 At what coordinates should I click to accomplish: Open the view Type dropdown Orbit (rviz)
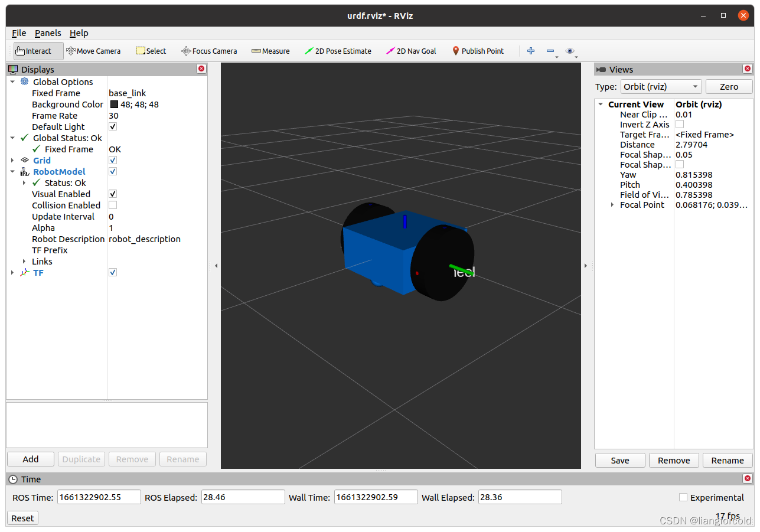(661, 86)
